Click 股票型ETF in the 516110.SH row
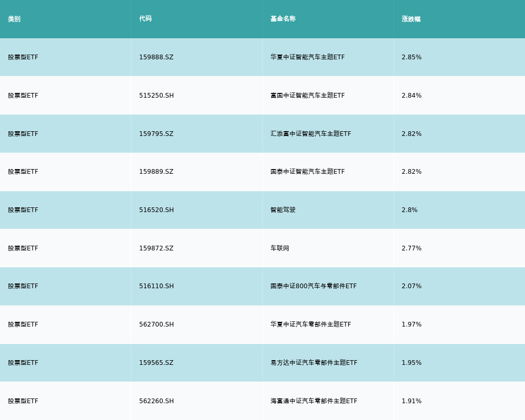This screenshot has height=420, width=525. tap(23, 286)
